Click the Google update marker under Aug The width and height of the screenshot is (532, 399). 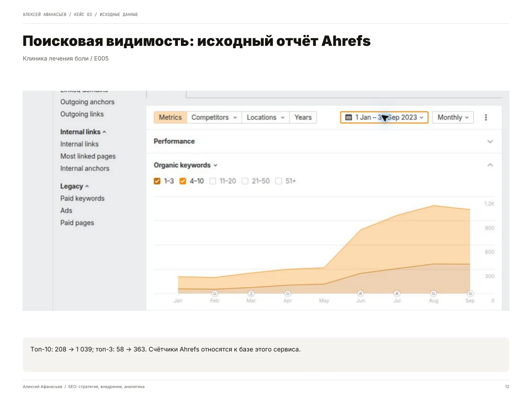point(434,294)
